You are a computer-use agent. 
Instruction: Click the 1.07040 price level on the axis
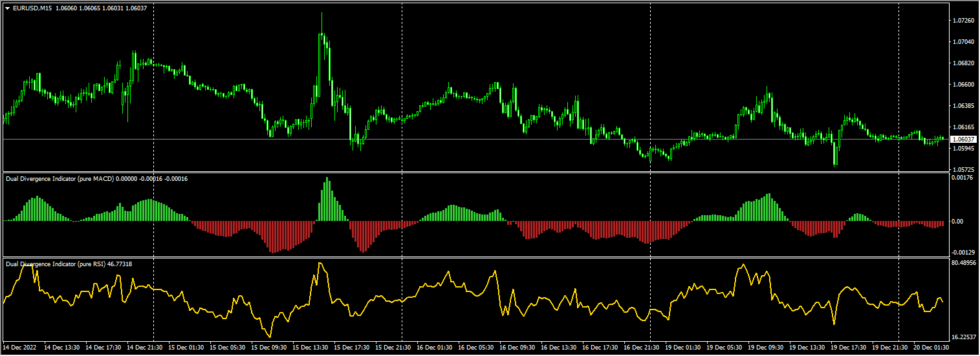[x=964, y=42]
